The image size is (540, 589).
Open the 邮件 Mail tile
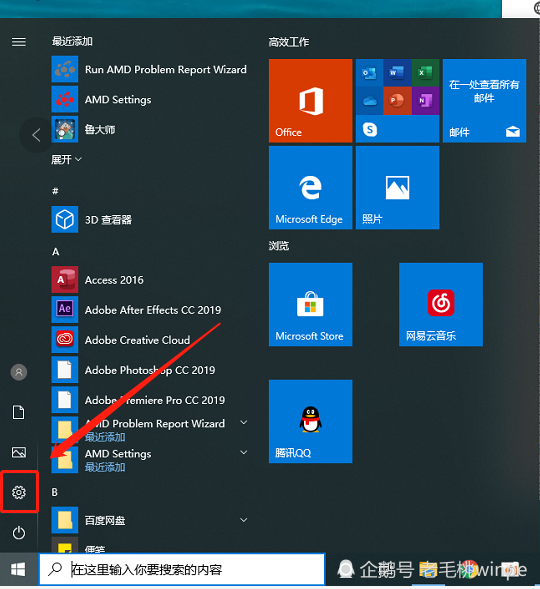point(484,101)
